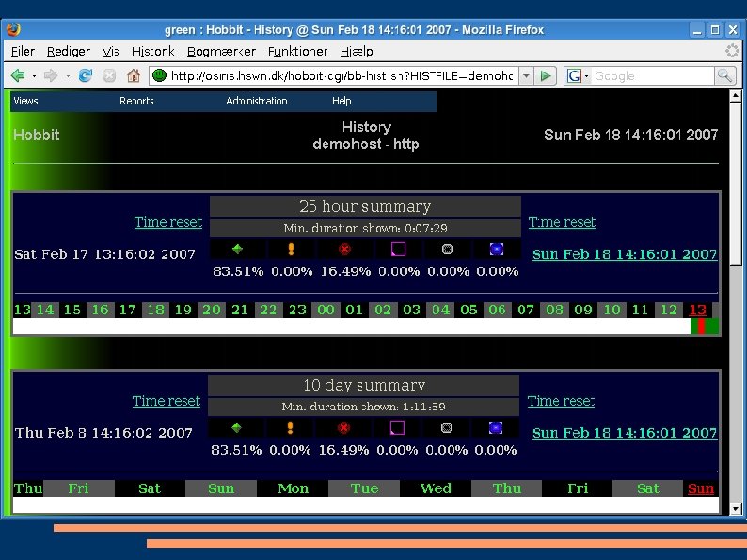Click blue disabled icon in 10 day summary
The height and width of the screenshot is (560, 747).
(496, 427)
